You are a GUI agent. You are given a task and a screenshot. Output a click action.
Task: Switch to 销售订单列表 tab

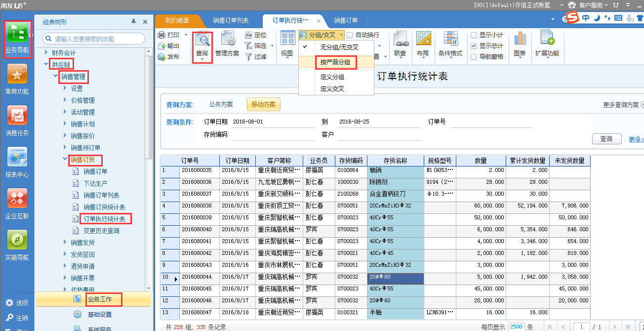[231, 20]
